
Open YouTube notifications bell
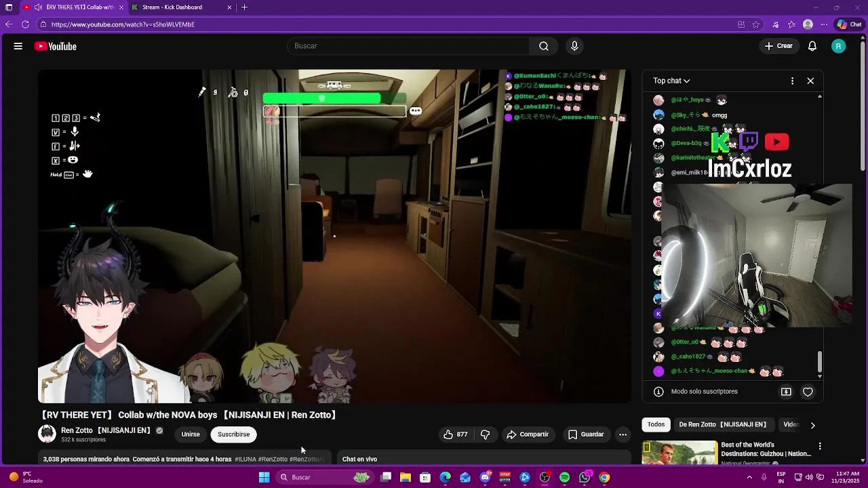coord(812,46)
